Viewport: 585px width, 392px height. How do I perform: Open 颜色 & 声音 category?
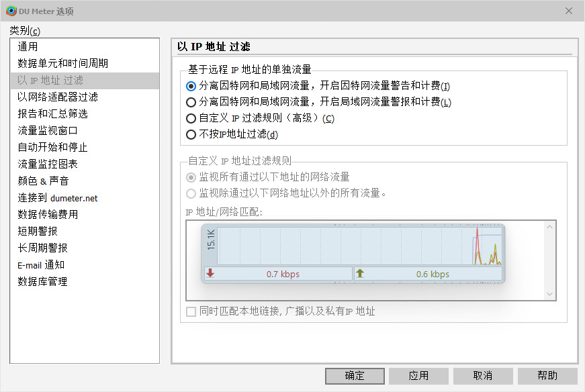point(85,181)
